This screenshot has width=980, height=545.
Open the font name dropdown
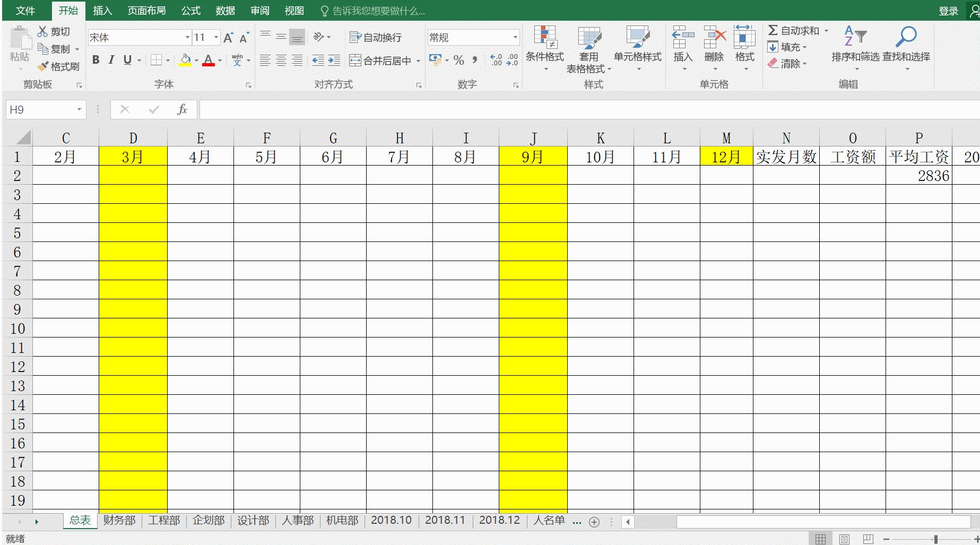tap(187, 37)
